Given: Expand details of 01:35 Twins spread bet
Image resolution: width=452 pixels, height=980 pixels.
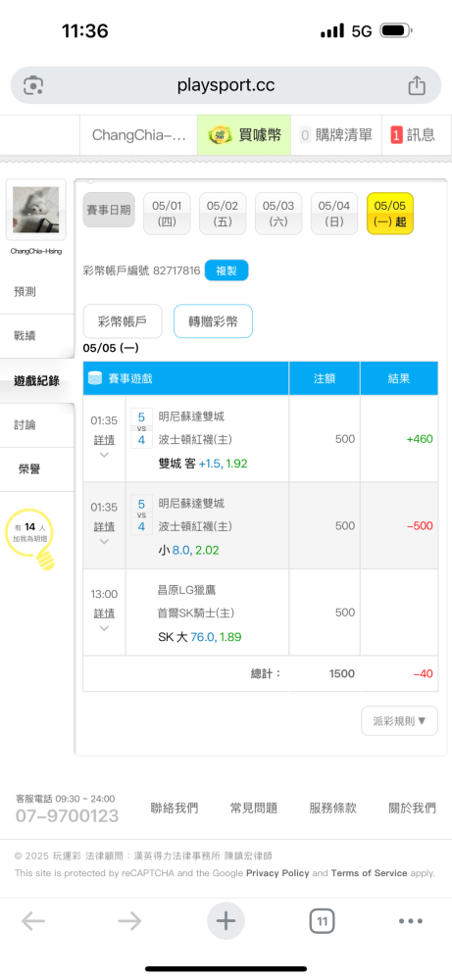Looking at the screenshot, I should [x=104, y=440].
